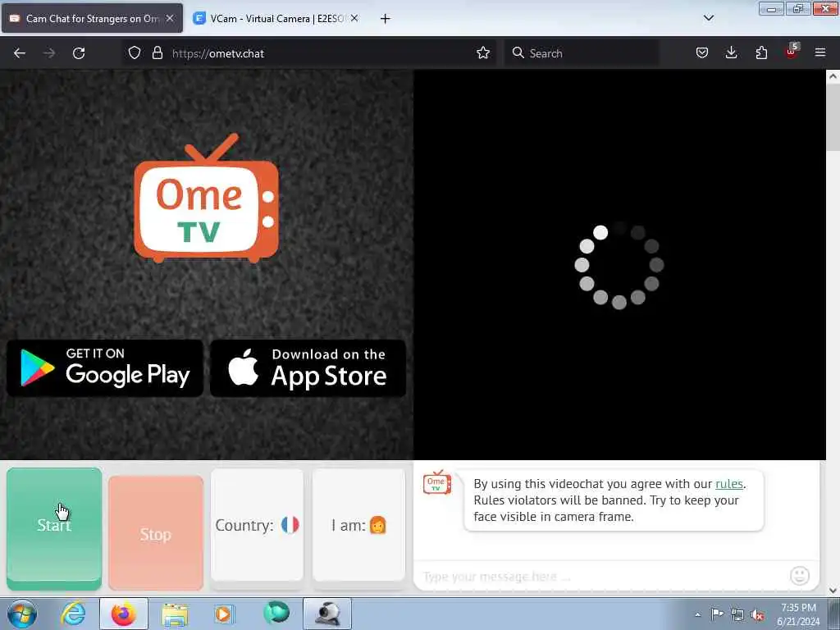Close the Cam Chat for Strangers tab
Image resolution: width=840 pixels, height=630 pixels.
(x=170, y=18)
